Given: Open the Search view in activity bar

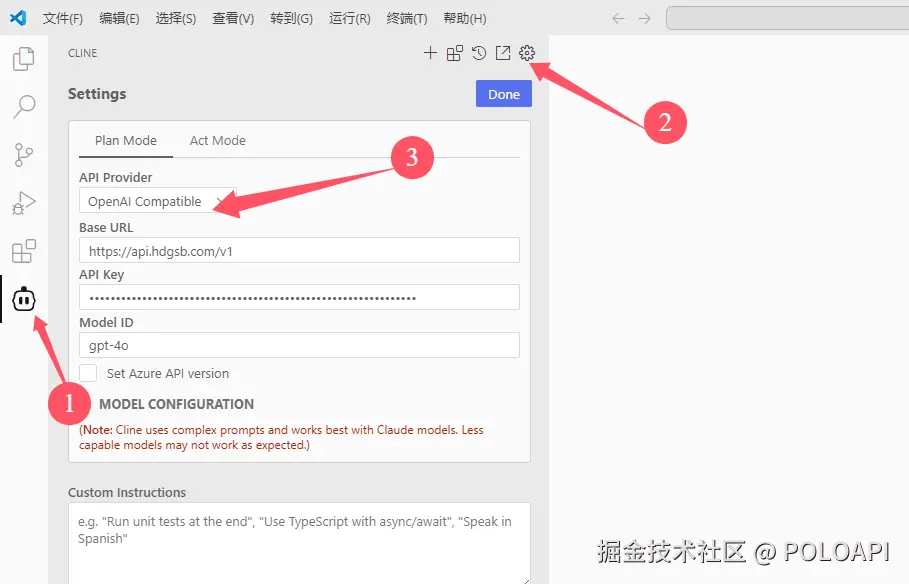Looking at the screenshot, I should (24, 107).
